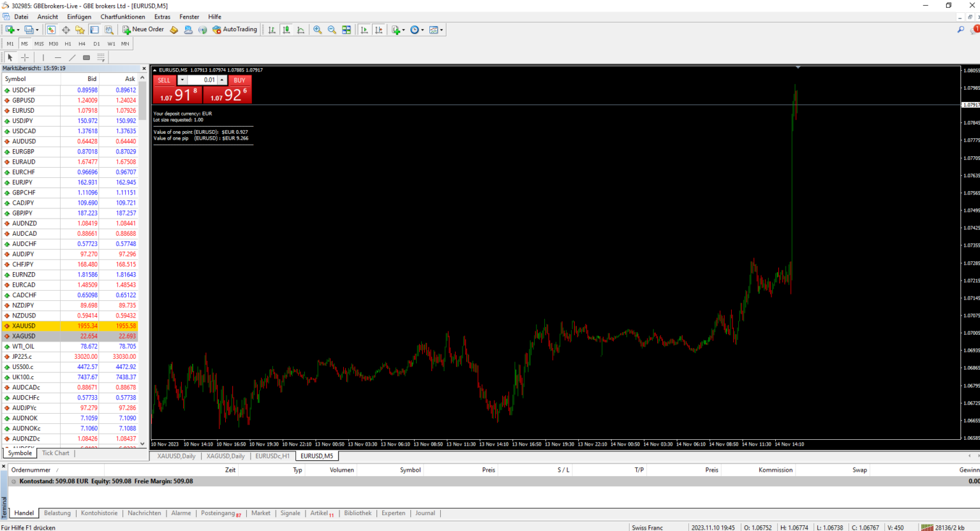The width and height of the screenshot is (980, 531).
Task: Select the XAUUSD row in market watch
Action: tap(24, 326)
